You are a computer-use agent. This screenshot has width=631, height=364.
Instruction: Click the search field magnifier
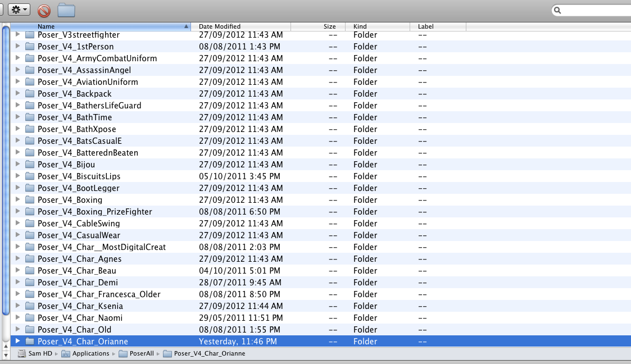point(557,10)
